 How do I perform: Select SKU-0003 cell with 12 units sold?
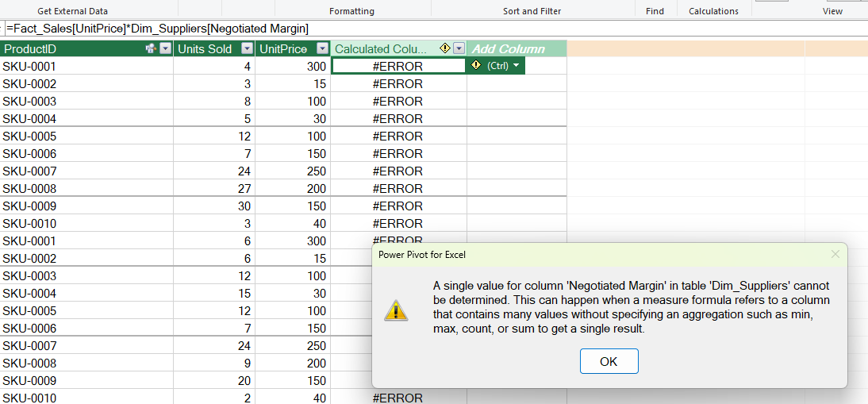tap(86, 275)
